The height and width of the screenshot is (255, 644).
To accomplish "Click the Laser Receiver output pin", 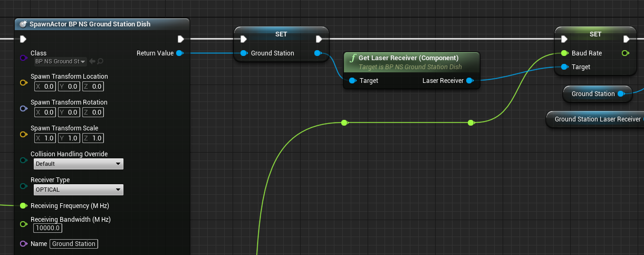I will pos(470,81).
